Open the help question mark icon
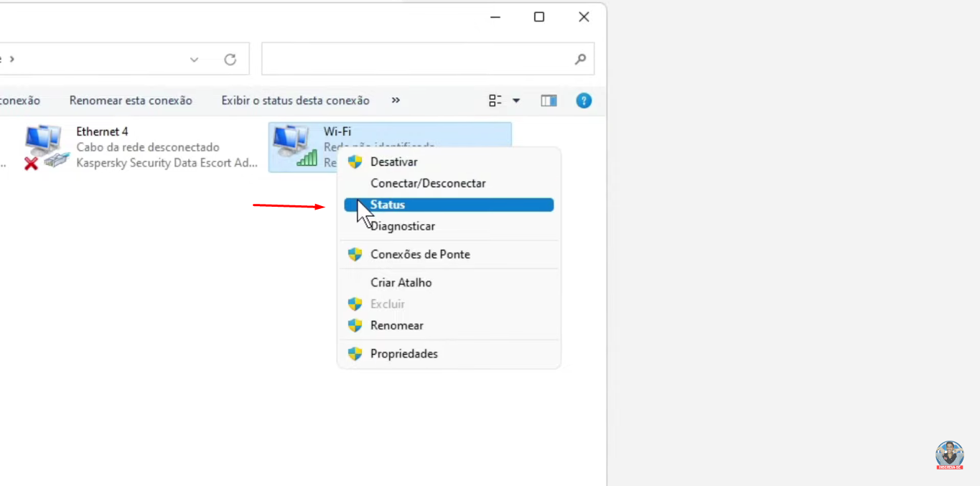 [584, 101]
